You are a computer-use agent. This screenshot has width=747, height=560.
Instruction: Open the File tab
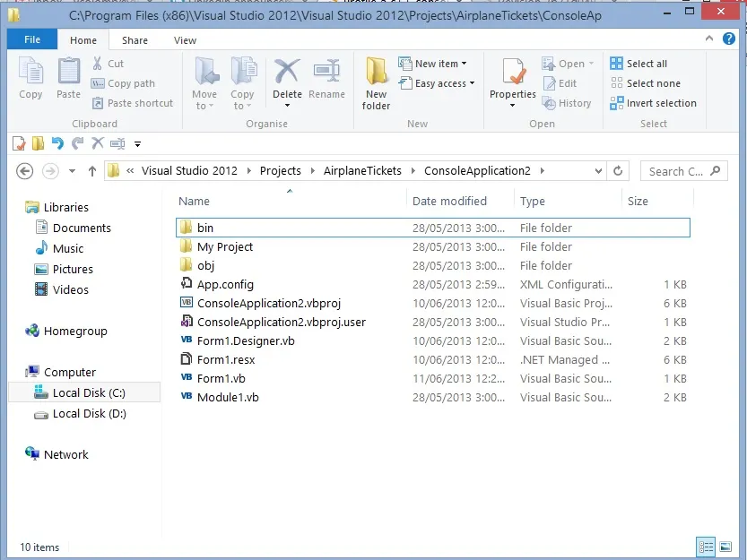click(x=32, y=39)
